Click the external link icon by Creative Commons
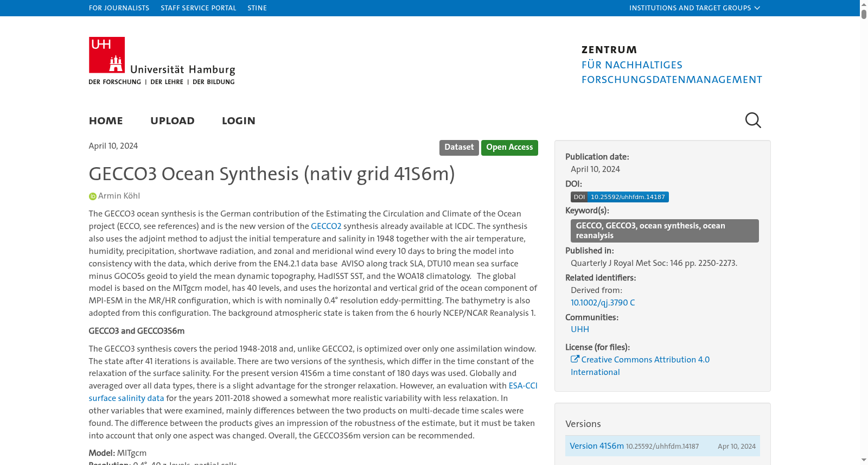Screen dimensions: 868x465 [x=575, y=359]
